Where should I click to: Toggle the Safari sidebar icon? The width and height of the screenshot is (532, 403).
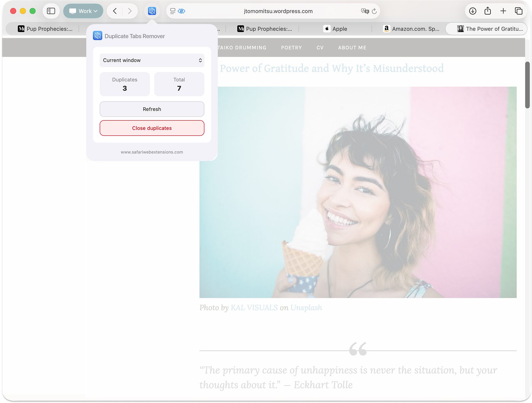[51, 11]
